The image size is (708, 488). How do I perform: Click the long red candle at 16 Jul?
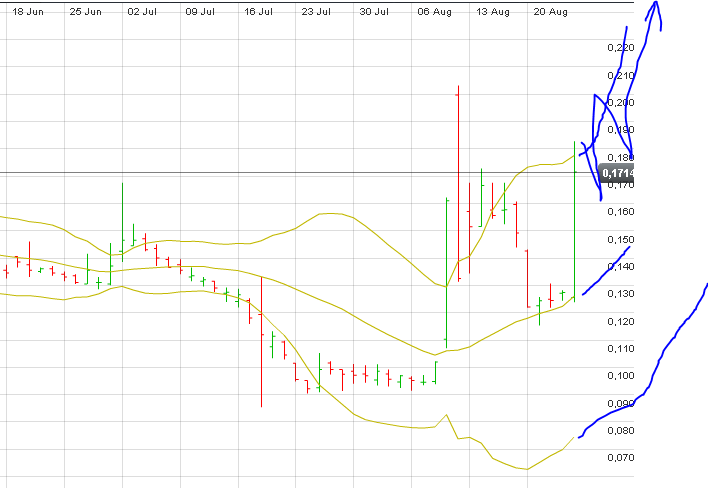click(x=261, y=340)
